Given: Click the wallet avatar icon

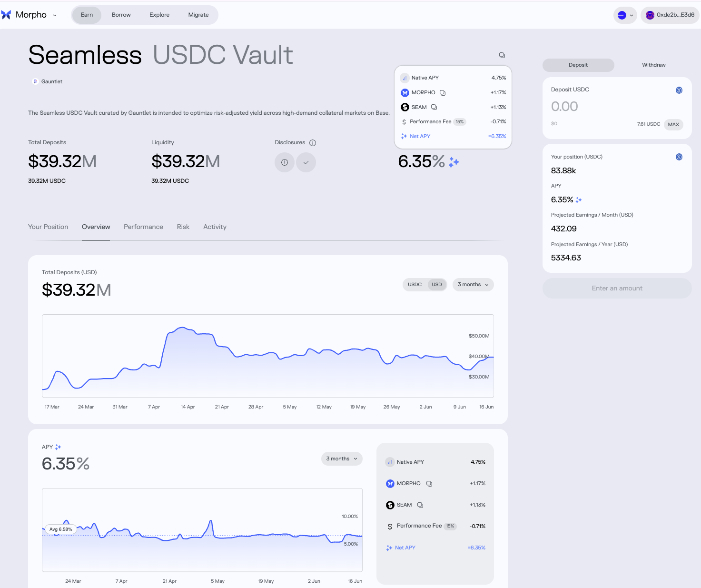Looking at the screenshot, I should (x=650, y=15).
